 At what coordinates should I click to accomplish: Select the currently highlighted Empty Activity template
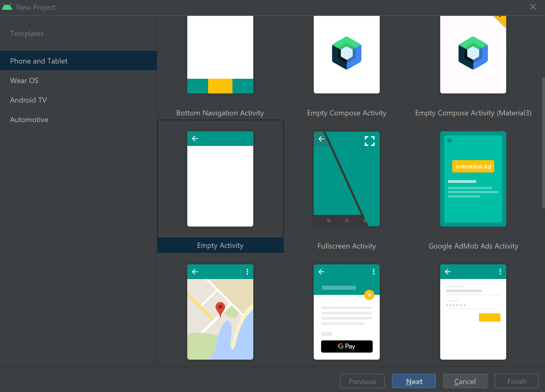pos(220,179)
